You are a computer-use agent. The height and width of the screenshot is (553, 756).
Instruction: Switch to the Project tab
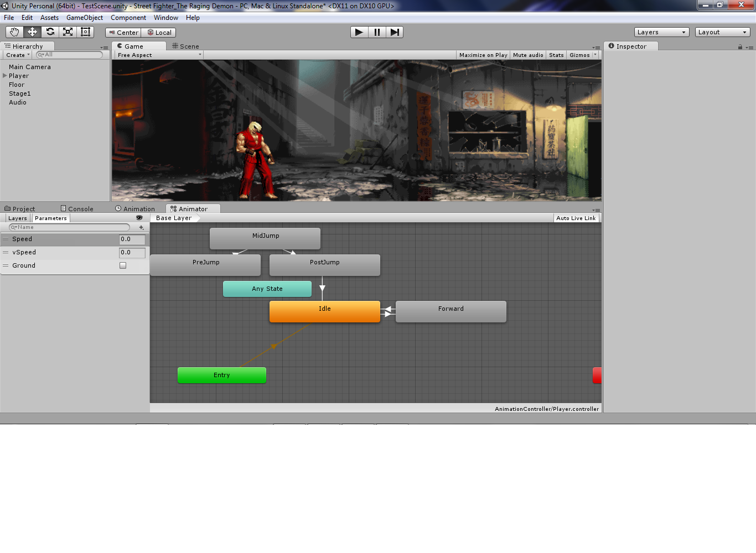(x=20, y=209)
